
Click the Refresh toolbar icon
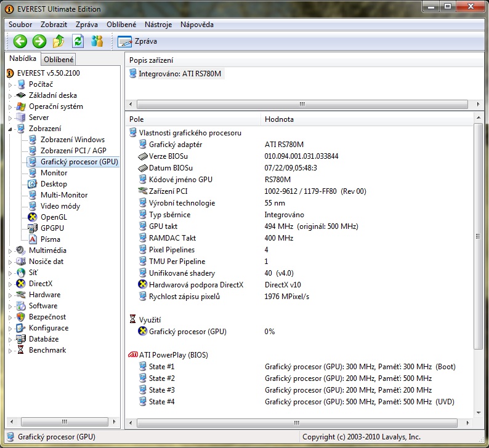click(78, 41)
